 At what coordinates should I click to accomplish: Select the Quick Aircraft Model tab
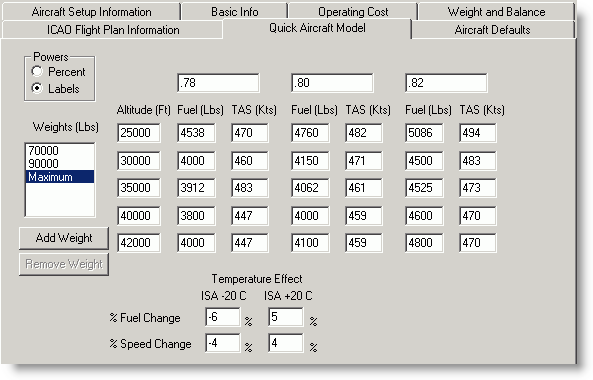coord(317,28)
